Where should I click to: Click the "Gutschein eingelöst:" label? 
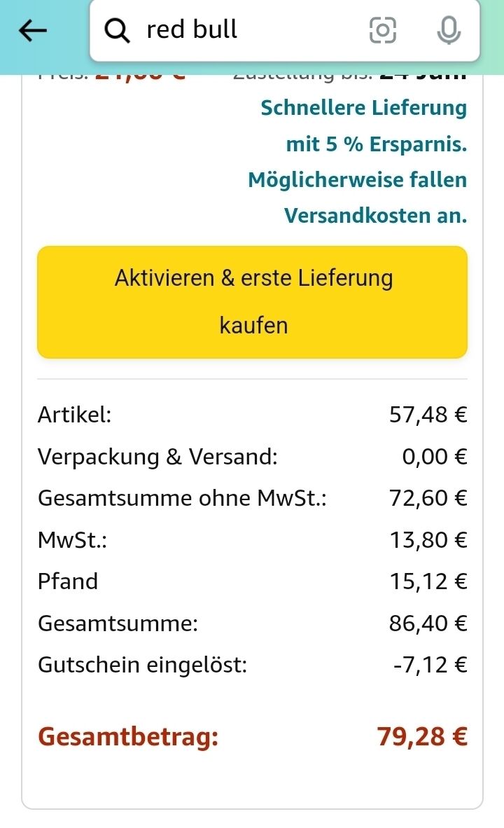click(142, 664)
